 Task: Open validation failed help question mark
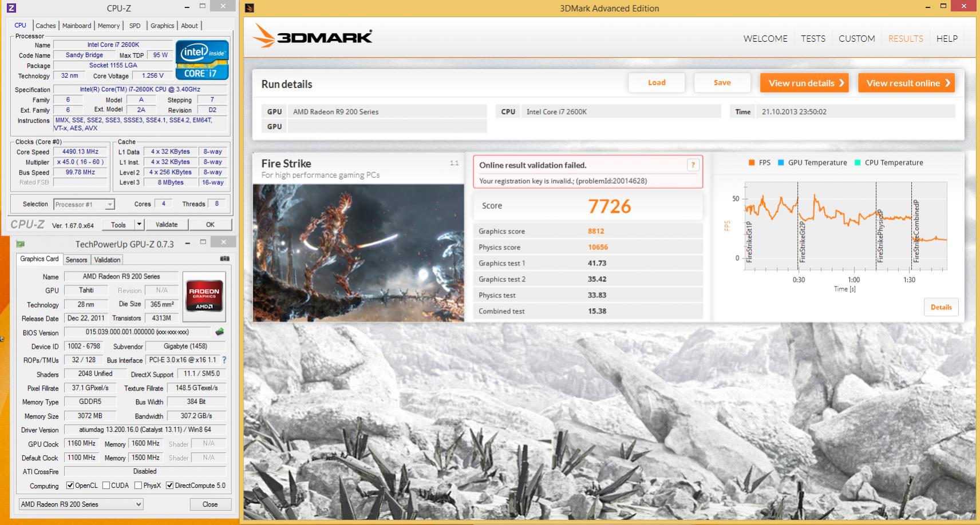pyautogui.click(x=693, y=165)
